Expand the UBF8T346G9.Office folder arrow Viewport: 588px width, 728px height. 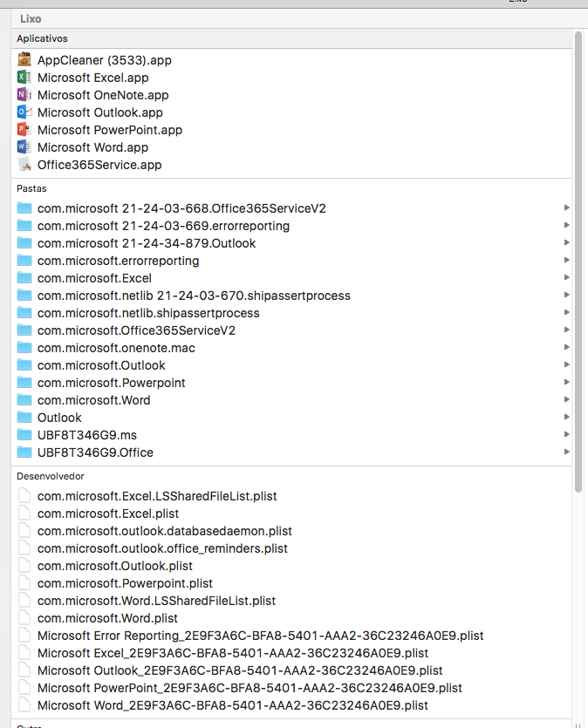click(566, 452)
